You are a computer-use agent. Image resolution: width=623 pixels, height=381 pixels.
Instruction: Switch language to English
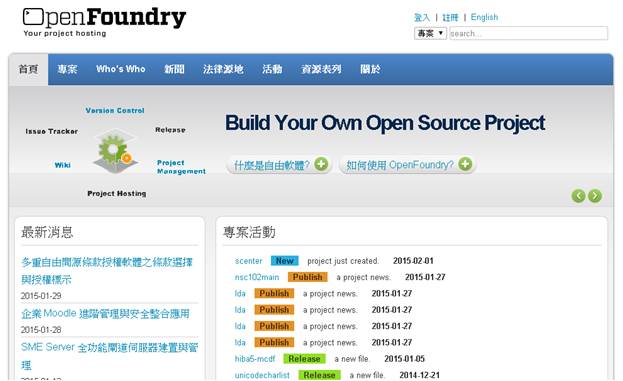coord(484,17)
